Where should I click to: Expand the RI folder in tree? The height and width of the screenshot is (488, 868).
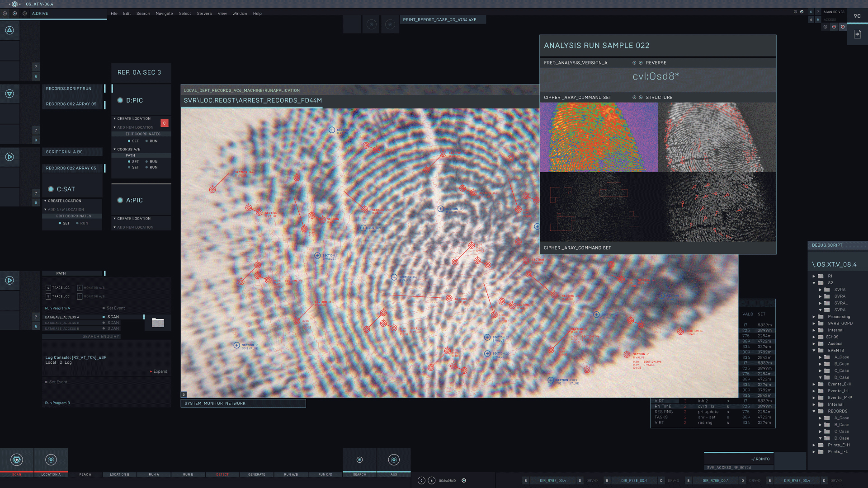pos(814,276)
